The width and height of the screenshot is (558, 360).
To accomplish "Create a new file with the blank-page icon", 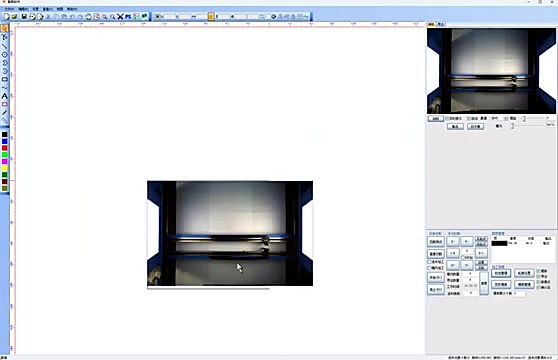I will pos(6,16).
